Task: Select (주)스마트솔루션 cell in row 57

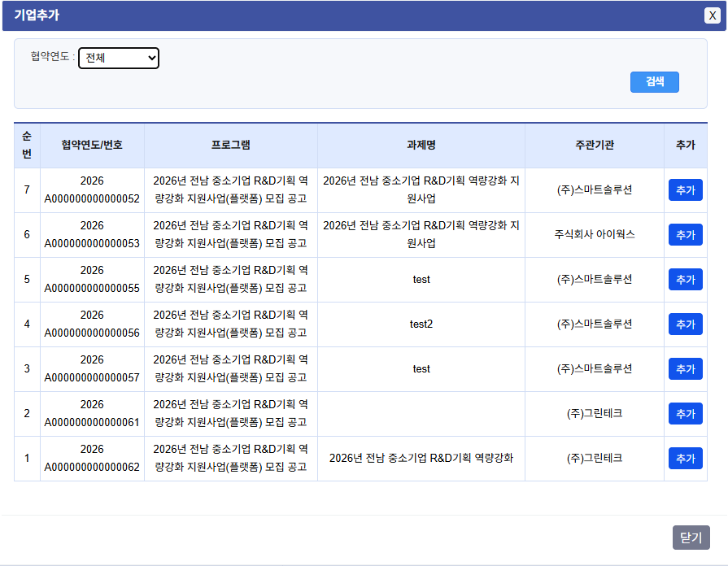Action: [x=595, y=368]
